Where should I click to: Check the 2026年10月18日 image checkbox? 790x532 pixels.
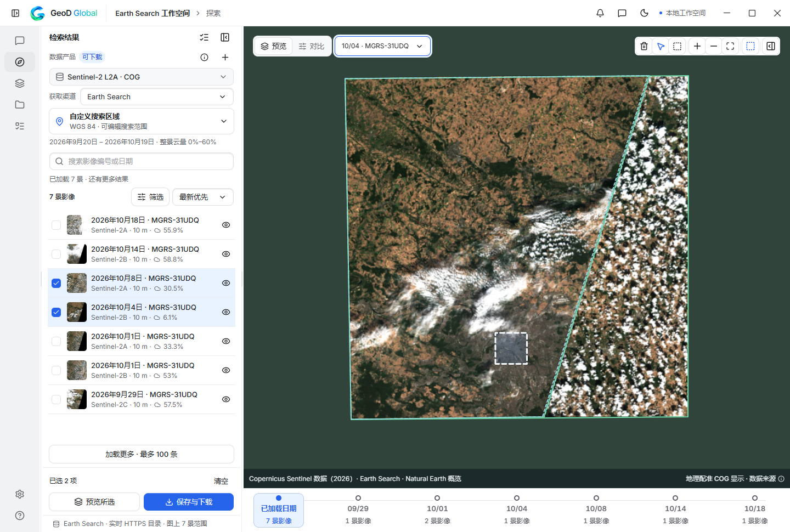click(56, 225)
